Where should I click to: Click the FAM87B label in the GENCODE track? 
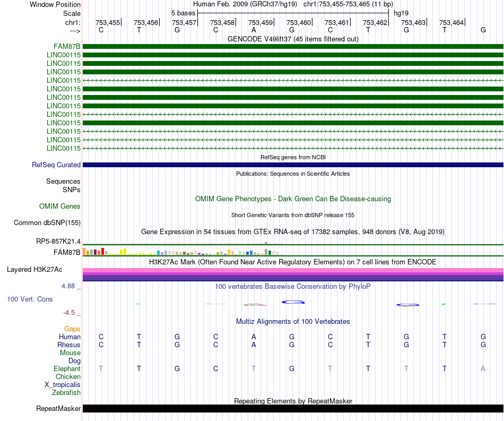(x=67, y=47)
